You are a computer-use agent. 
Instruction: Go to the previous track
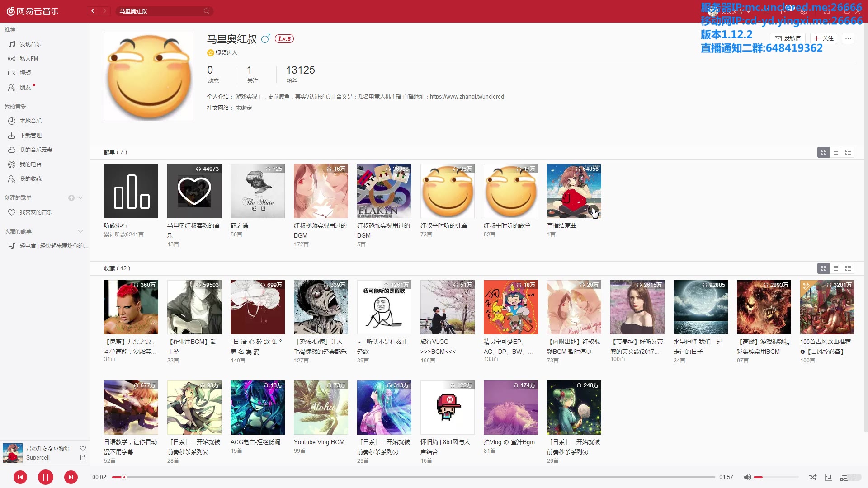(20, 477)
